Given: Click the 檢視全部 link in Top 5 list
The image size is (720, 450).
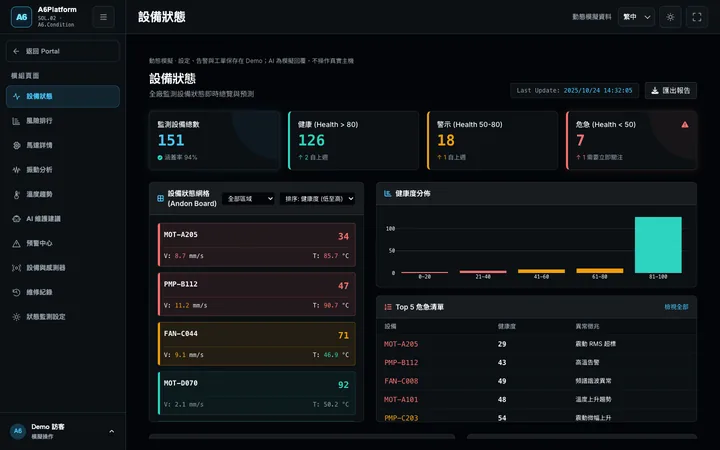Looking at the screenshot, I should (x=676, y=307).
